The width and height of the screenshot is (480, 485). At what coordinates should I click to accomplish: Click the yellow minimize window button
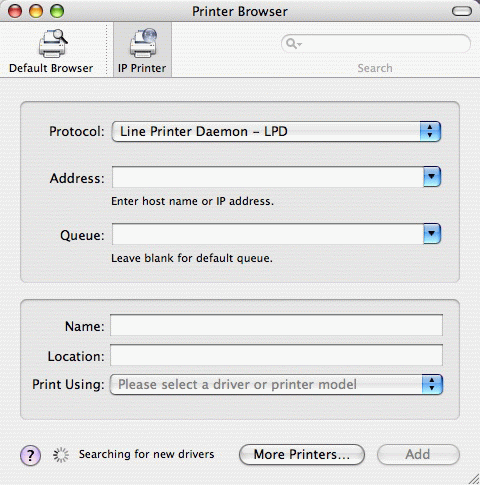pos(36,11)
